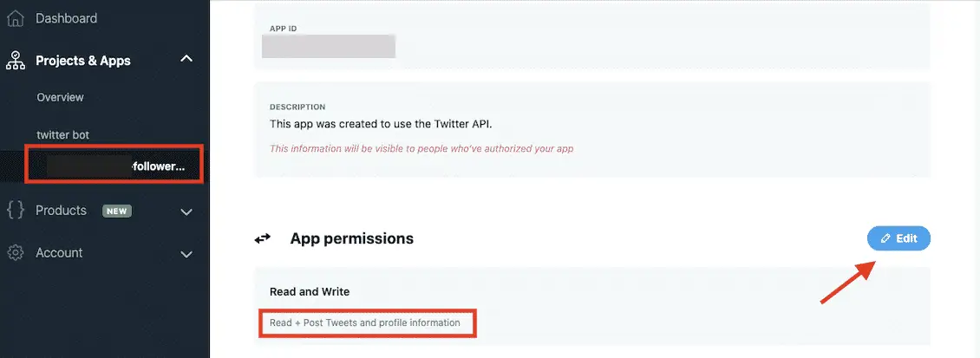This screenshot has width=980, height=358.
Task: Click the Account gear icon
Action: (x=15, y=253)
